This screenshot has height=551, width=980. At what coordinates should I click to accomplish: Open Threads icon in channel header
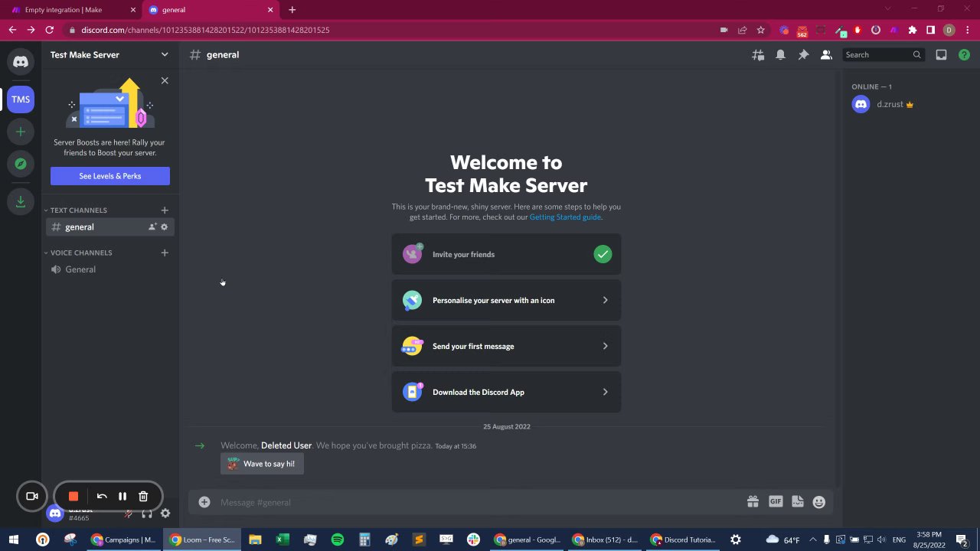point(758,55)
